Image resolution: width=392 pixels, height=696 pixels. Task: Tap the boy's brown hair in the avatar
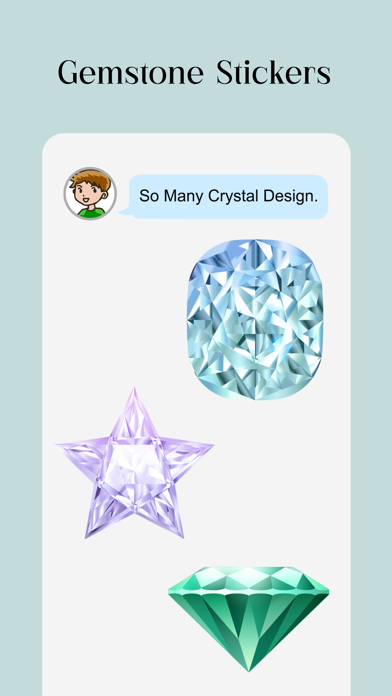pyautogui.click(x=91, y=179)
